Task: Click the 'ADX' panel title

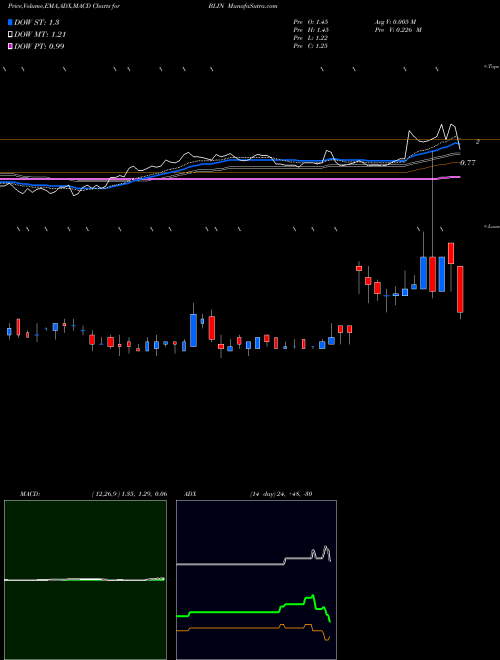Action: (190, 494)
